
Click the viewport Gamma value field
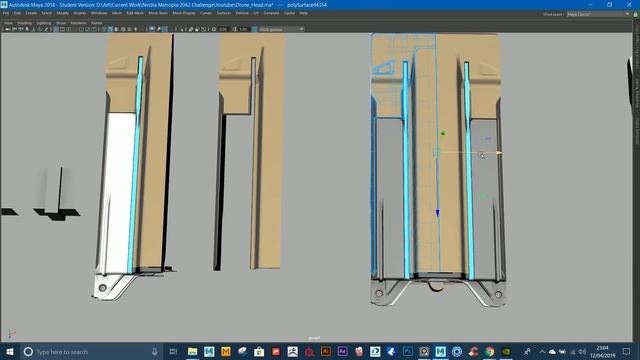coord(243,29)
